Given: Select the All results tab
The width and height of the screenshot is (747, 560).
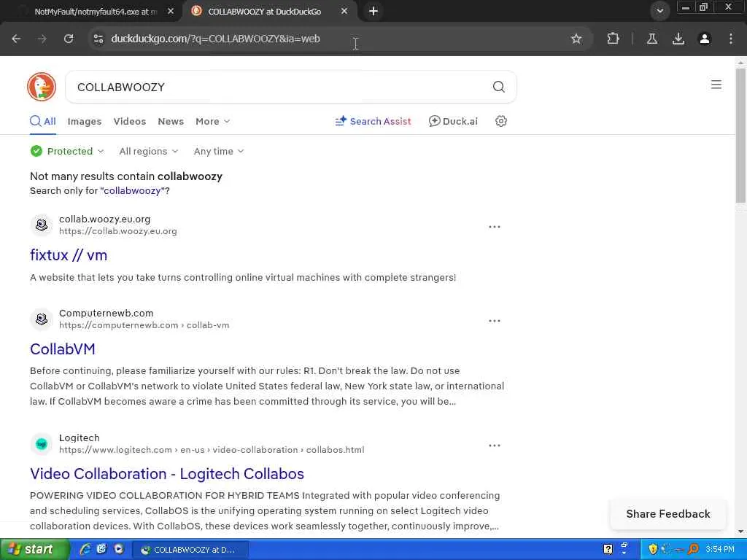Looking at the screenshot, I should coord(43,122).
